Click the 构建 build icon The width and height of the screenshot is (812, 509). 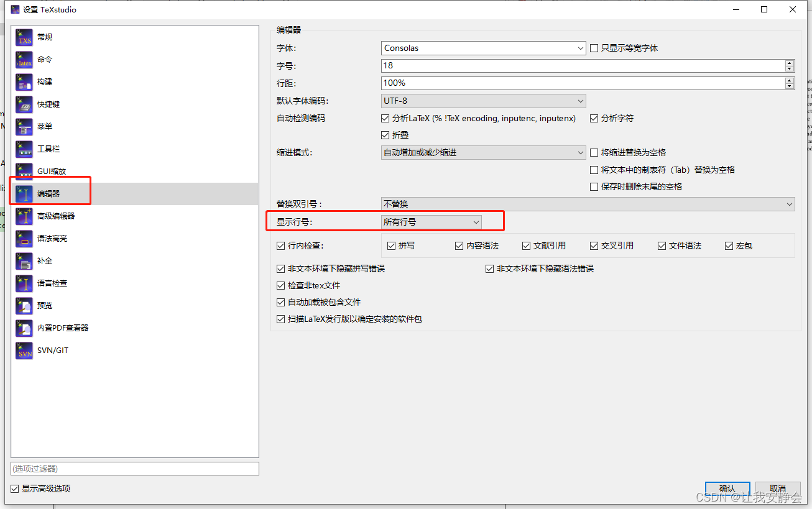click(x=24, y=82)
